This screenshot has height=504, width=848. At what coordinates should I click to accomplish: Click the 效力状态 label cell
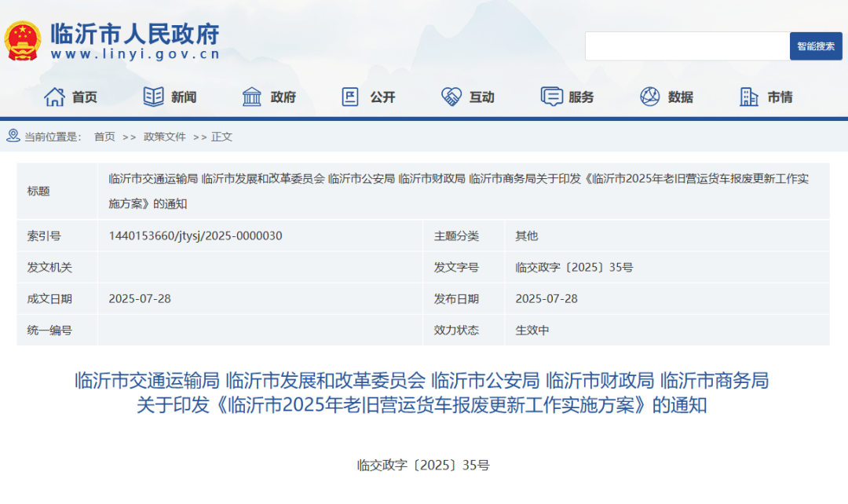pos(463,330)
